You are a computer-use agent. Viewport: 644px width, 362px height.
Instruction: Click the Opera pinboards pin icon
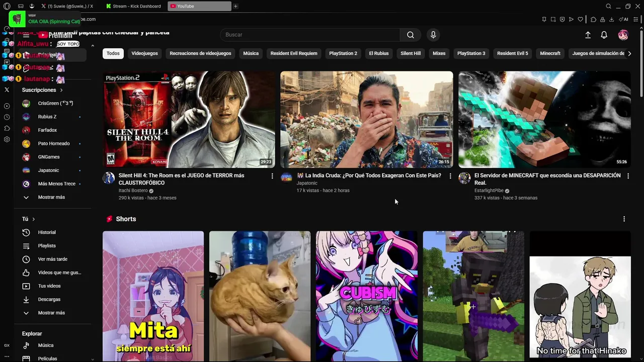tap(544, 19)
